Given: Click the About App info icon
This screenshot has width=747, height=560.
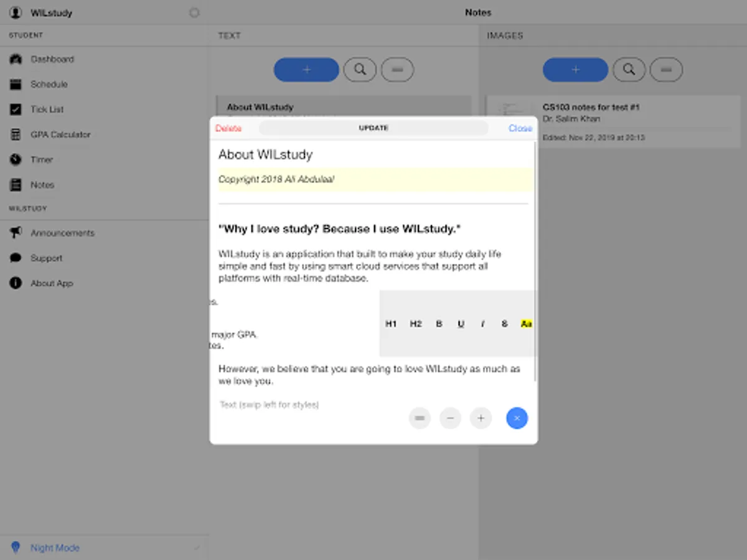Looking at the screenshot, I should [16, 283].
